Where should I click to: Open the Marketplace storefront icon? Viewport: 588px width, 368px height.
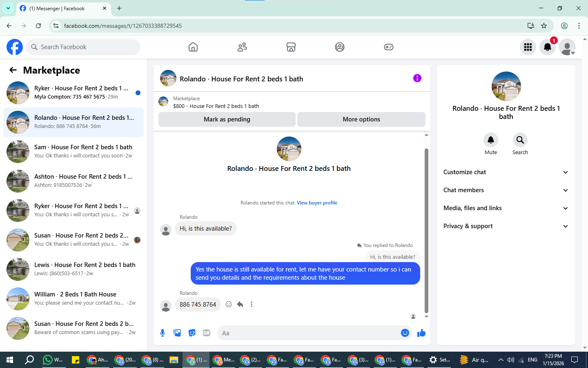click(291, 47)
